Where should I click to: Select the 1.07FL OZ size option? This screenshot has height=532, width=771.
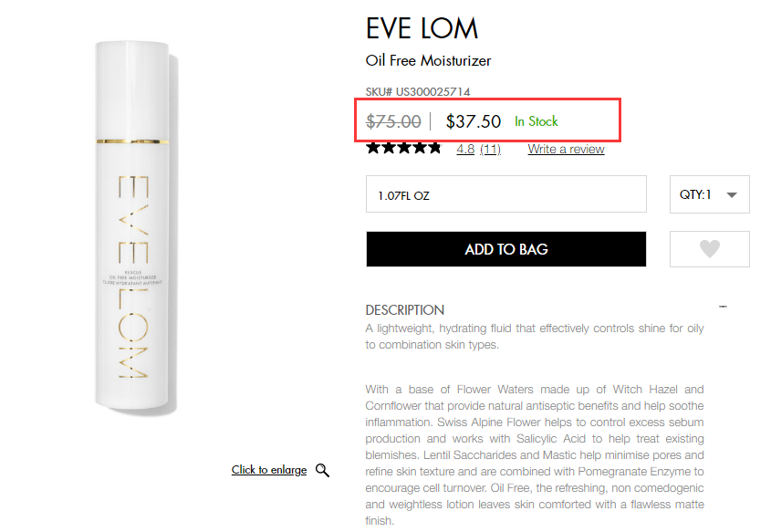point(505,194)
